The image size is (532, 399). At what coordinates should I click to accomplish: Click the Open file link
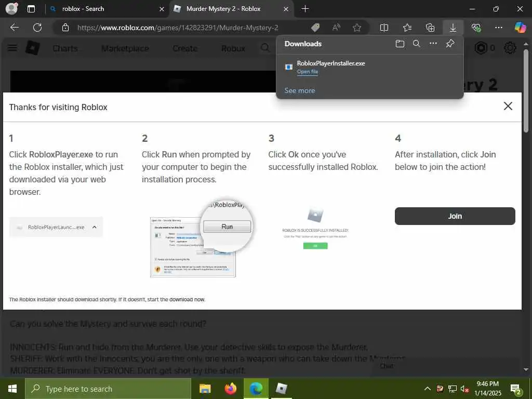(x=308, y=72)
